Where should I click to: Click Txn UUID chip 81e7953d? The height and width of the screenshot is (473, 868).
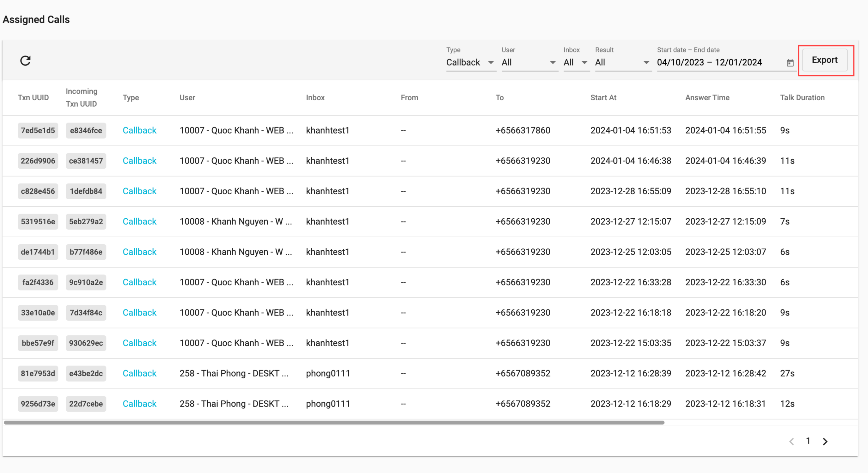coord(38,373)
